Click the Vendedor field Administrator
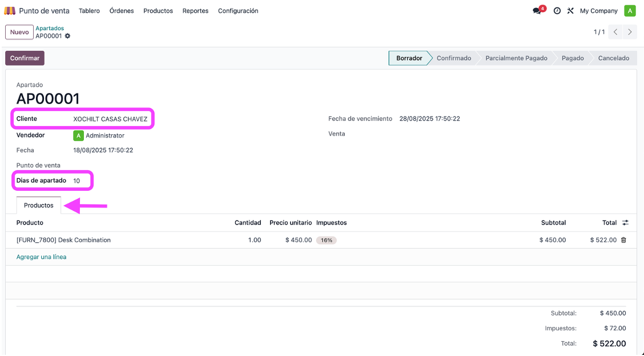Image resolution: width=644 pixels, height=356 pixels. point(104,135)
